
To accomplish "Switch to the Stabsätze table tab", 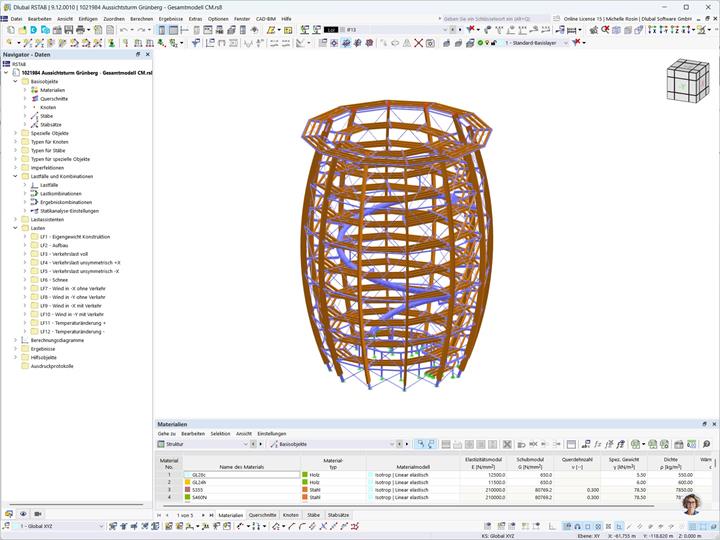I will coord(338,515).
